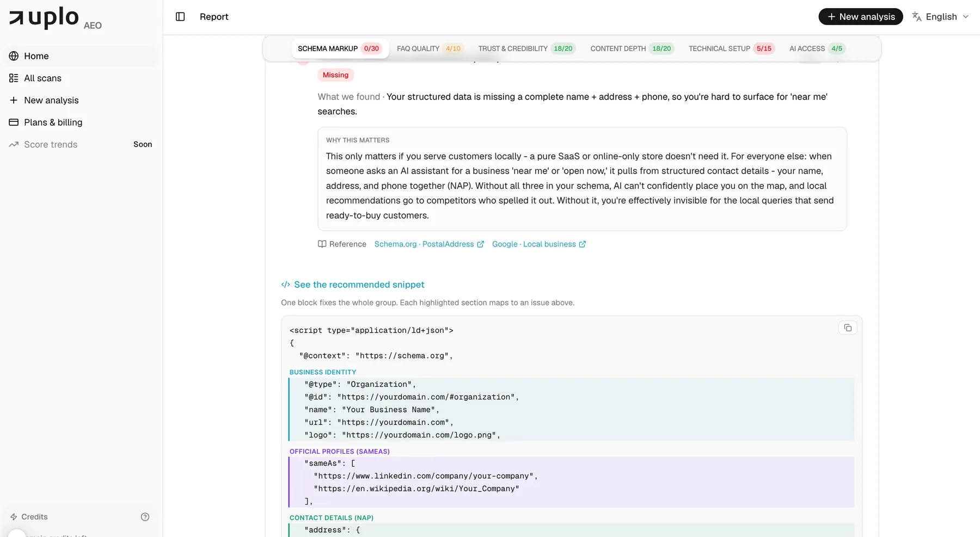Image resolution: width=980 pixels, height=537 pixels.
Task: Click the "name": "Your Business Name" code line
Action: point(372,410)
